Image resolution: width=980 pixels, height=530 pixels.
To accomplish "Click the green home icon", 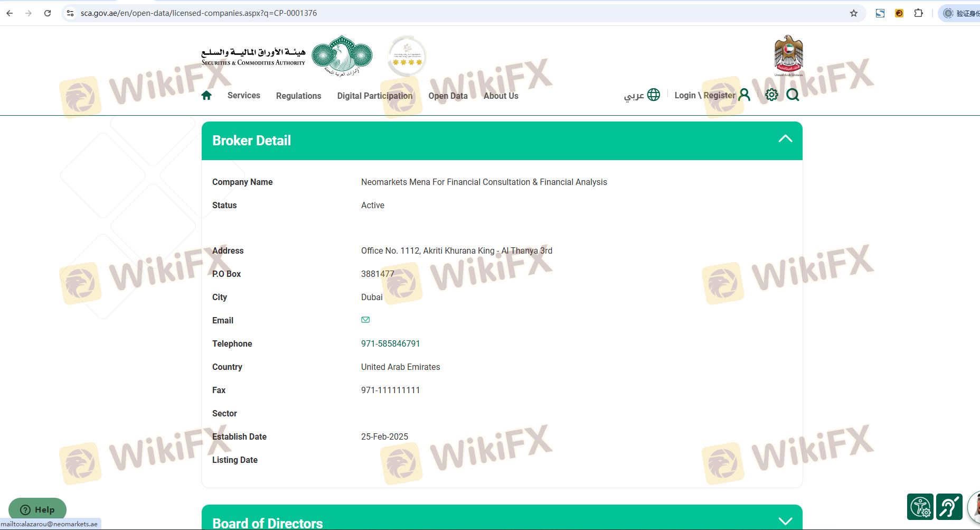I will coord(206,95).
